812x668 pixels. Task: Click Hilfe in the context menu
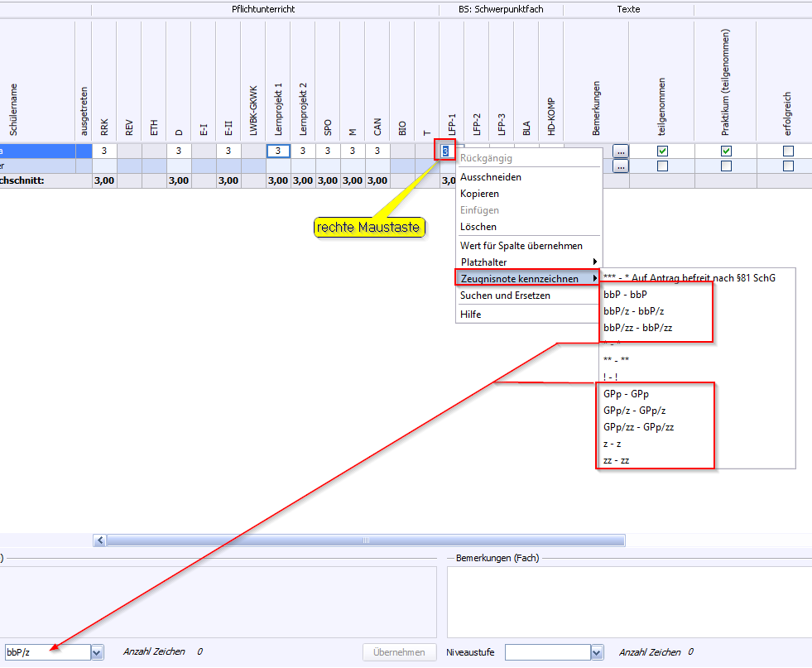point(470,315)
